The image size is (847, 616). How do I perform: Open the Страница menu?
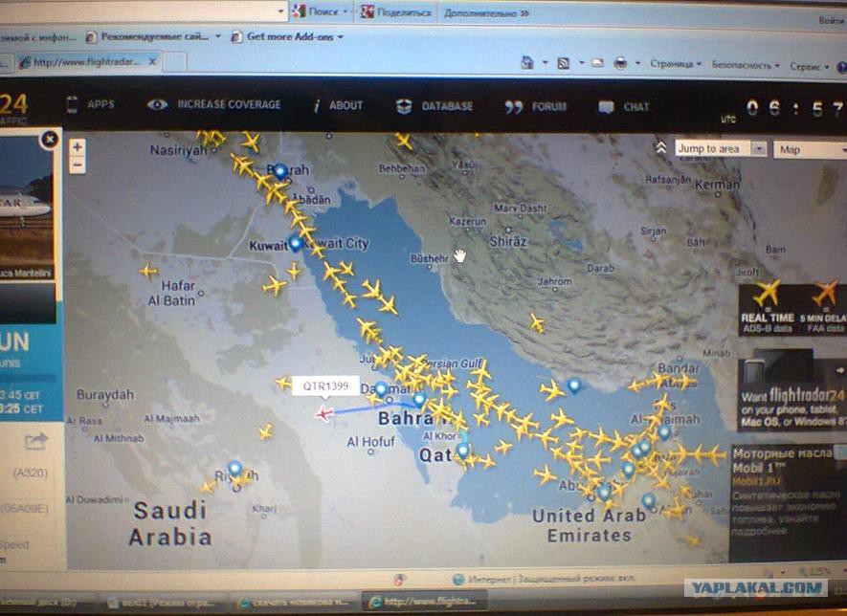click(676, 64)
